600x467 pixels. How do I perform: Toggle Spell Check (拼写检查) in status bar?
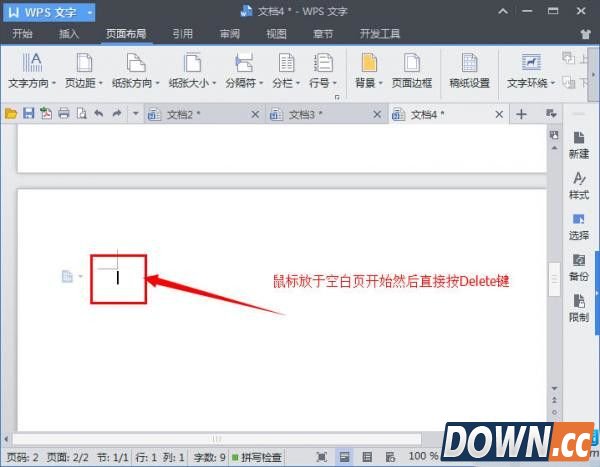pyautogui.click(x=257, y=457)
